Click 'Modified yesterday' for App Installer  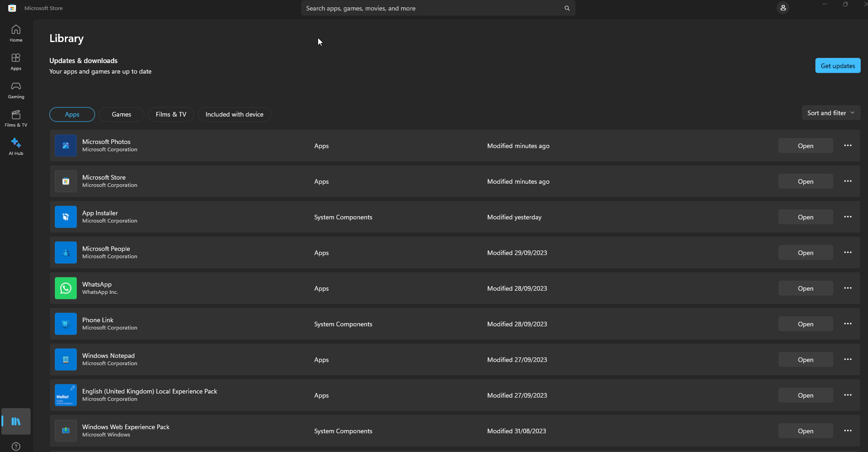point(514,217)
